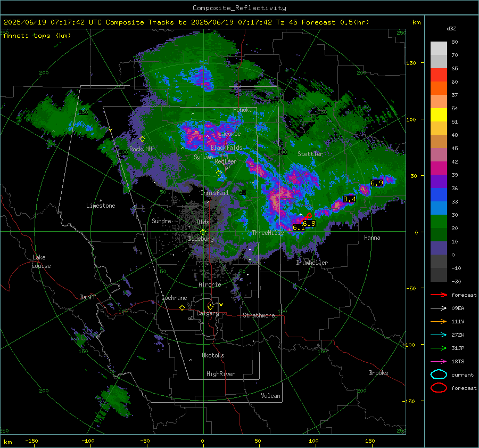
Task: Click the yellow radar-site diamond near Didsbury
Action: tap(203, 232)
